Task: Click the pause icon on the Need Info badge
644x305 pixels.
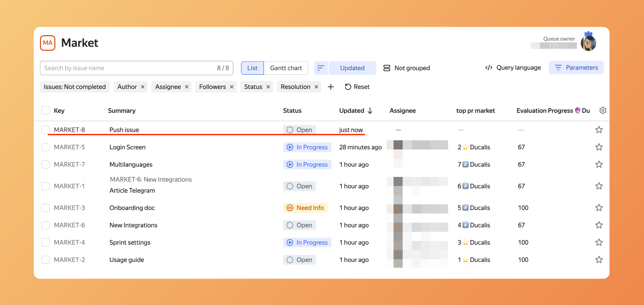Action: coord(290,207)
